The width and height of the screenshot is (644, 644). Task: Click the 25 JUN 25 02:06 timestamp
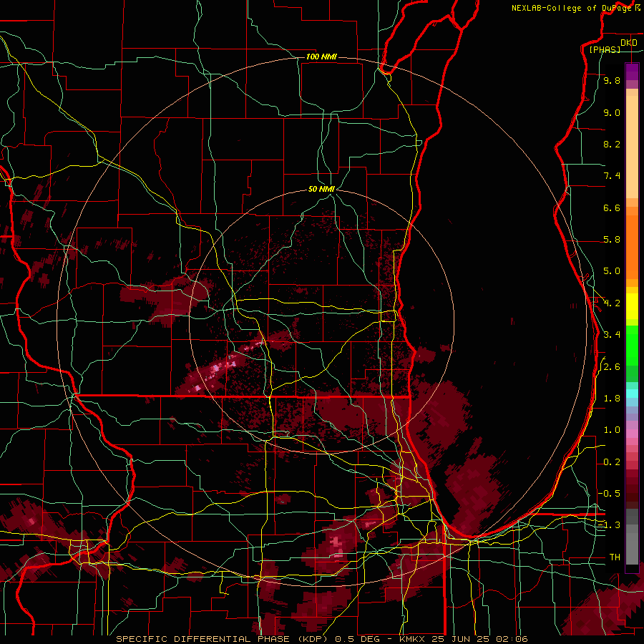[479, 639]
